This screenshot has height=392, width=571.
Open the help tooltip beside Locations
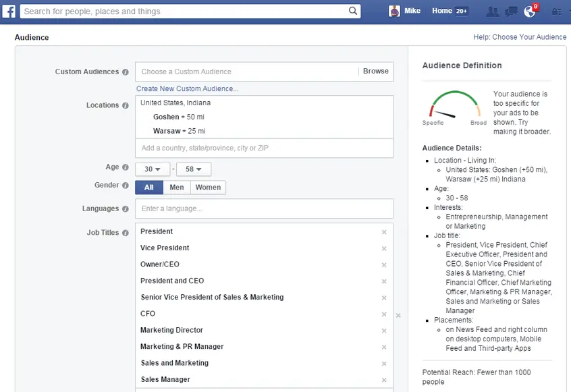[x=124, y=105]
